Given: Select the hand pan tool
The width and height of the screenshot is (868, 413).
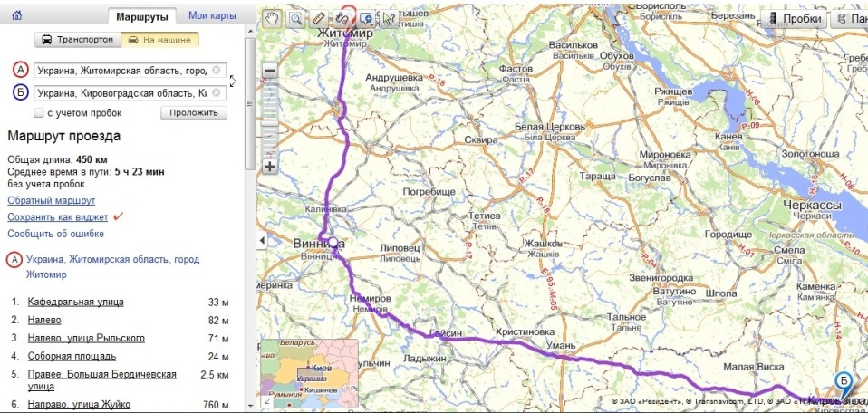Looking at the screenshot, I should (x=271, y=18).
